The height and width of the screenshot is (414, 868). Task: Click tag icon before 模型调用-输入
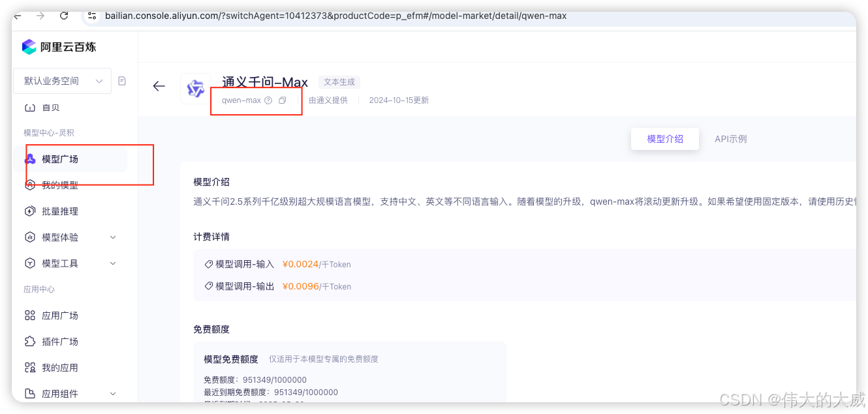[x=209, y=265]
